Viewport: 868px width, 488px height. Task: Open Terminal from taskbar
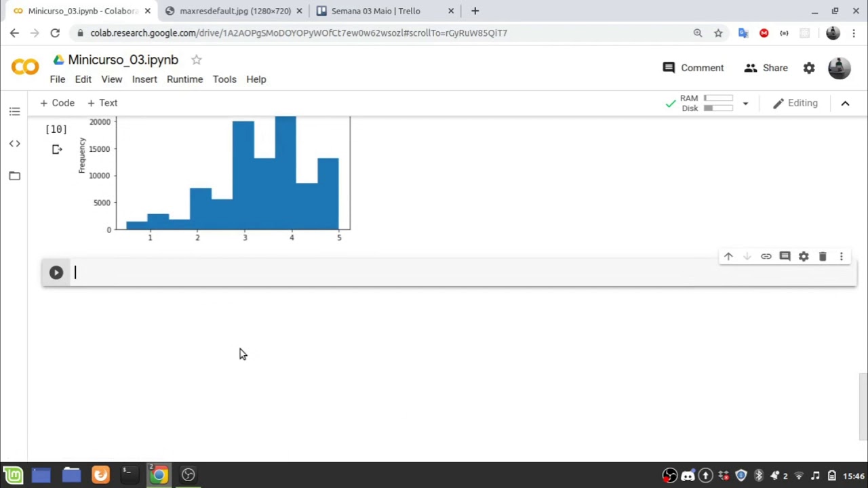coord(129,475)
